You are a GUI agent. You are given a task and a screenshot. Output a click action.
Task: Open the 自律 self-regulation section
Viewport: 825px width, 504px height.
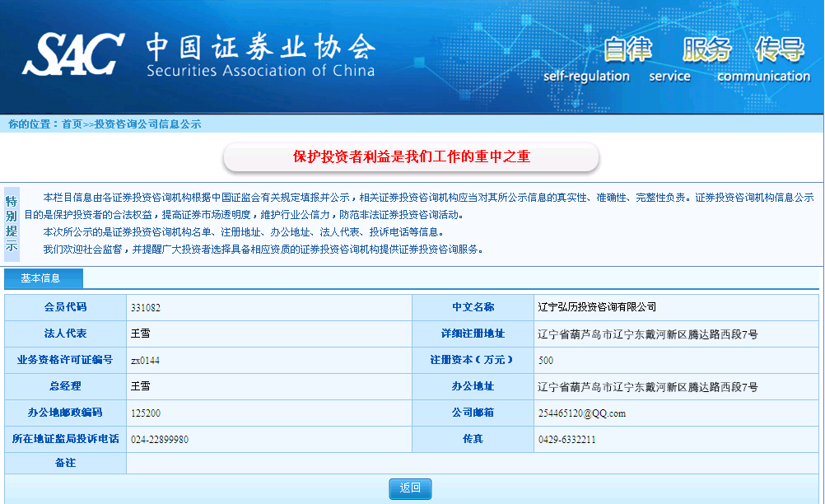(x=588, y=59)
